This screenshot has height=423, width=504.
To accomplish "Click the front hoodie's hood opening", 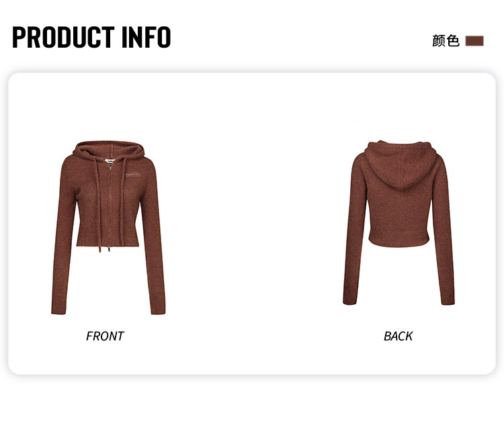I will click(x=110, y=150).
